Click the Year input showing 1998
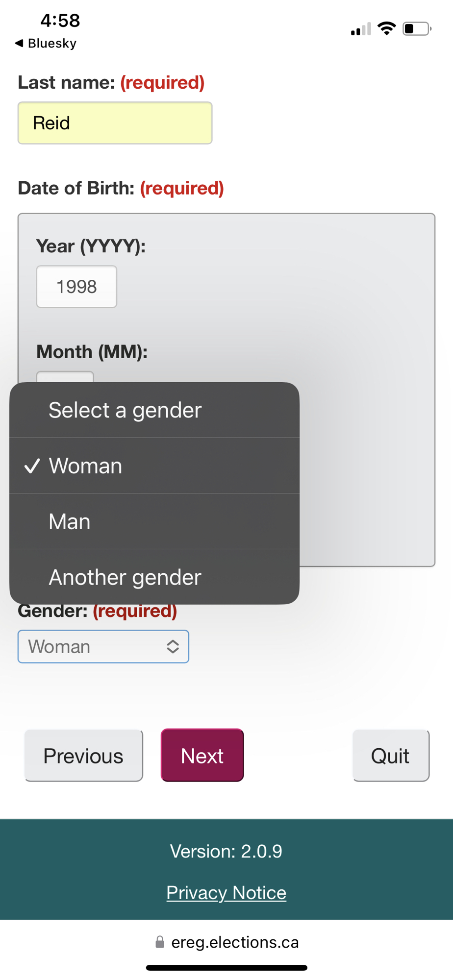The image size is (453, 980). pyautogui.click(x=76, y=287)
